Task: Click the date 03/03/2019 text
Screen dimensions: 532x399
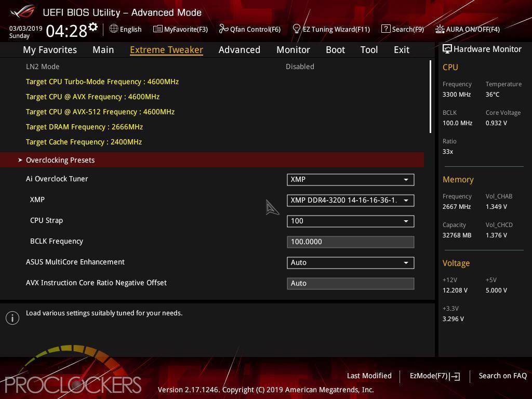Action: click(x=25, y=29)
